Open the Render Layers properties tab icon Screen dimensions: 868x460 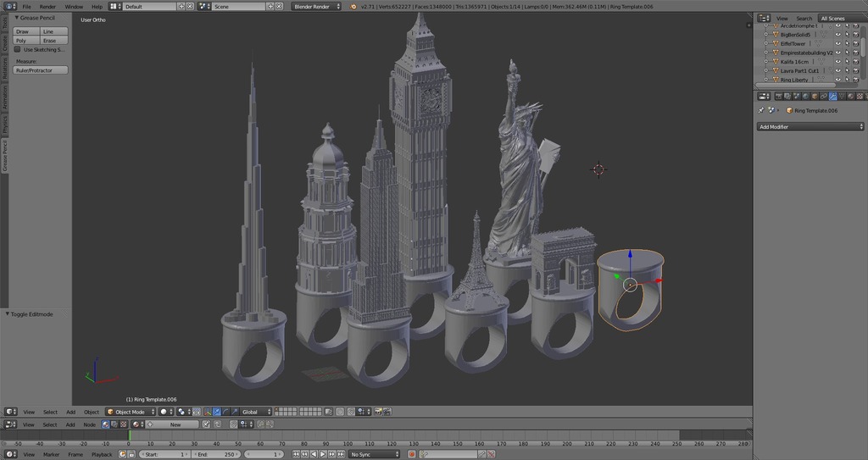pos(787,97)
